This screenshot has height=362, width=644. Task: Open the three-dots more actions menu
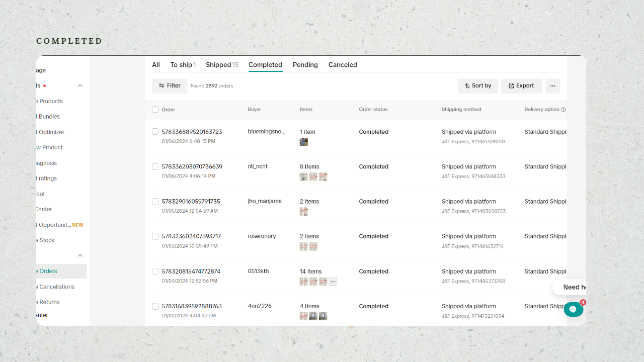click(552, 86)
